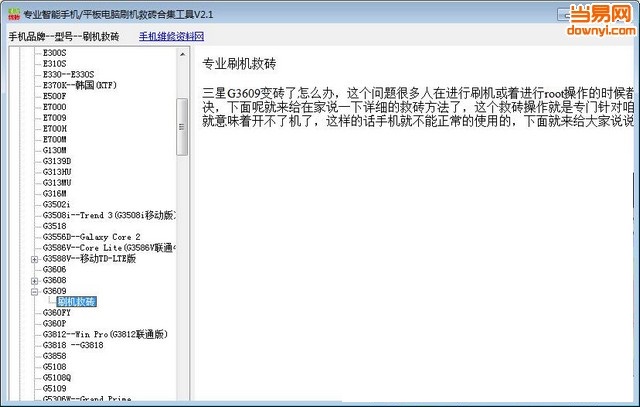This screenshot has width=640, height=407.
Task: Collapse the G3609 tree node
Action: point(36,291)
